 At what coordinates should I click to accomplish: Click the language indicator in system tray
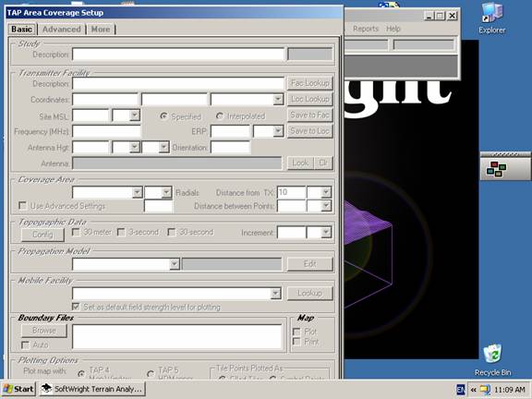click(x=460, y=390)
